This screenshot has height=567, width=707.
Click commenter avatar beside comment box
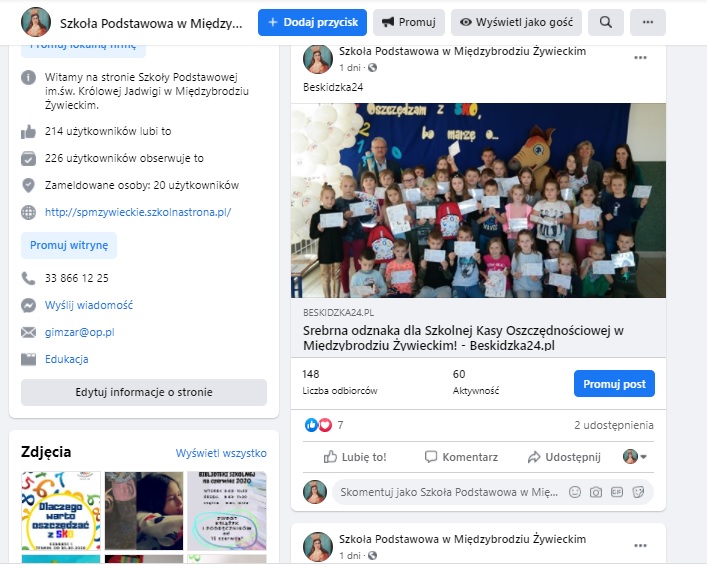click(315, 492)
